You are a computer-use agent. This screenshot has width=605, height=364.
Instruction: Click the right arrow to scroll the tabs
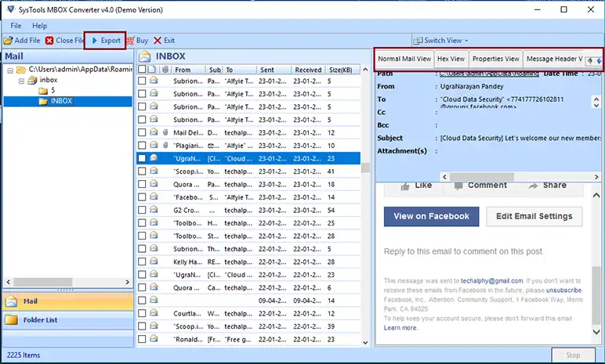(599, 60)
